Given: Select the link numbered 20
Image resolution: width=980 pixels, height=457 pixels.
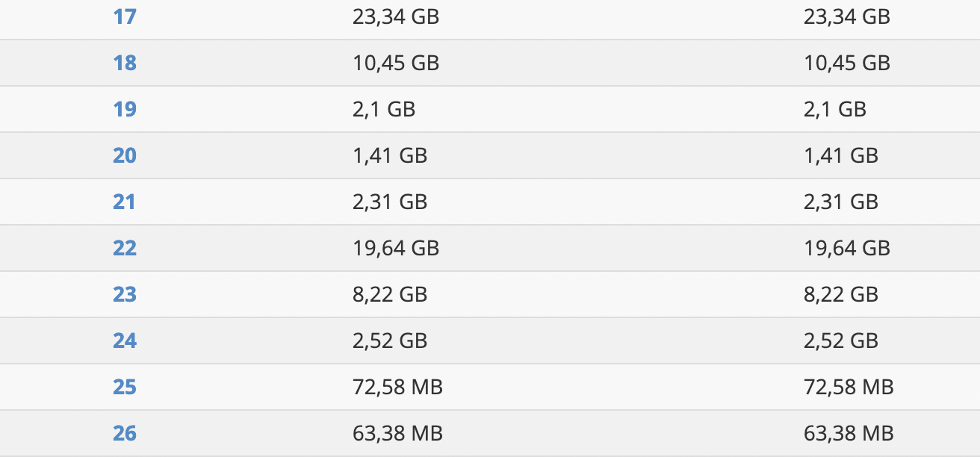Looking at the screenshot, I should tap(125, 155).
